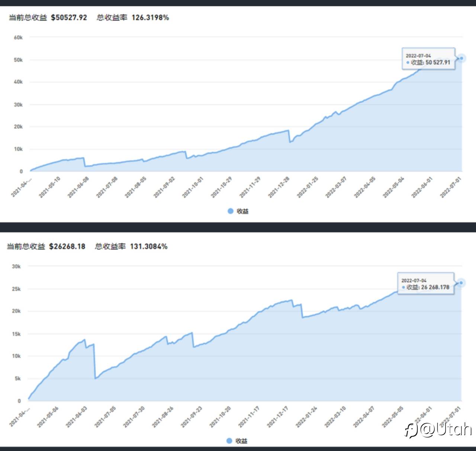Click the 2022-01-24 date label on bottom chart
The height and width of the screenshot is (451, 476).
point(306,417)
